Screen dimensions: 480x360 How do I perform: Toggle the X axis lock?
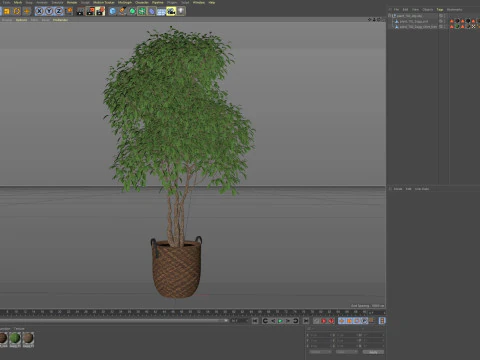39,11
